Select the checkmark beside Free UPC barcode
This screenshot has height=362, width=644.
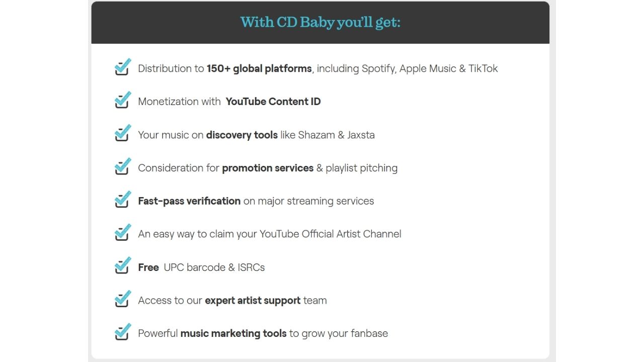point(122,266)
